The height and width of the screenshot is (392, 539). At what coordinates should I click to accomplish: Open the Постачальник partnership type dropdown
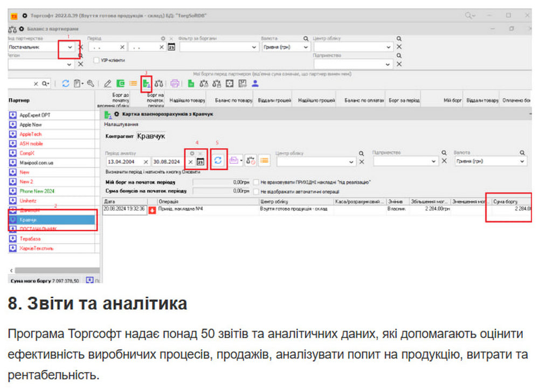69,47
